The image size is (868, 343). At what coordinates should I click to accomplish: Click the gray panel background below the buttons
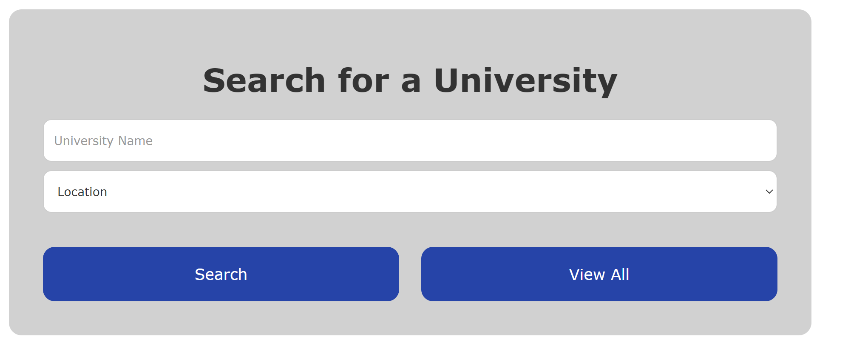[x=410, y=318]
